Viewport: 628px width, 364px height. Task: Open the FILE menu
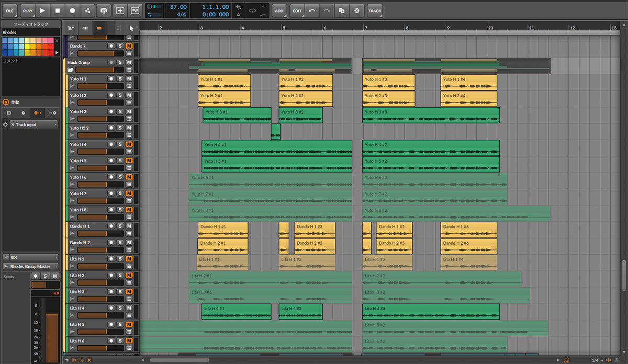click(10, 10)
